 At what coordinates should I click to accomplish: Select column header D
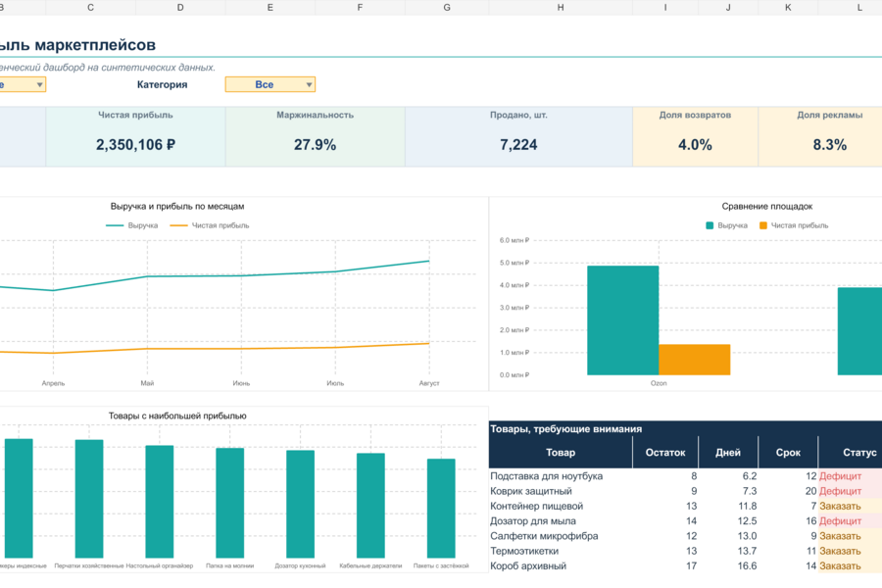(x=180, y=7)
